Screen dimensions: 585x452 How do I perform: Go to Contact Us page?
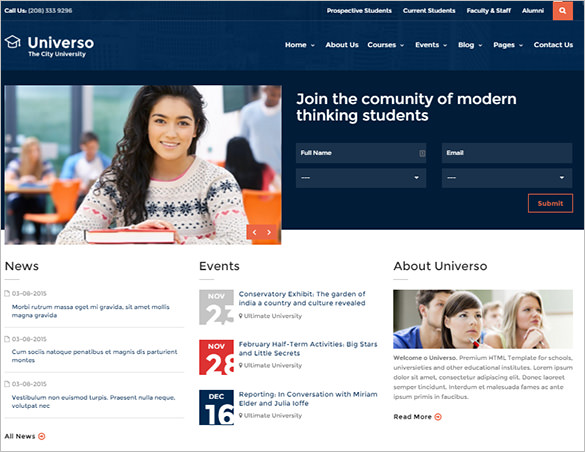pos(553,45)
